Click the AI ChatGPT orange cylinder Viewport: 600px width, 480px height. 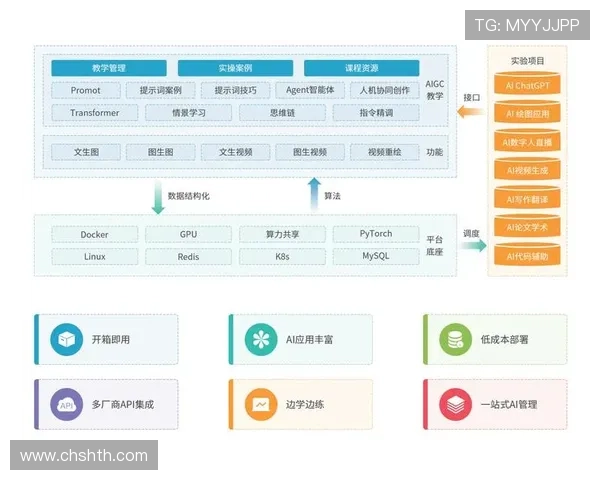click(x=527, y=84)
